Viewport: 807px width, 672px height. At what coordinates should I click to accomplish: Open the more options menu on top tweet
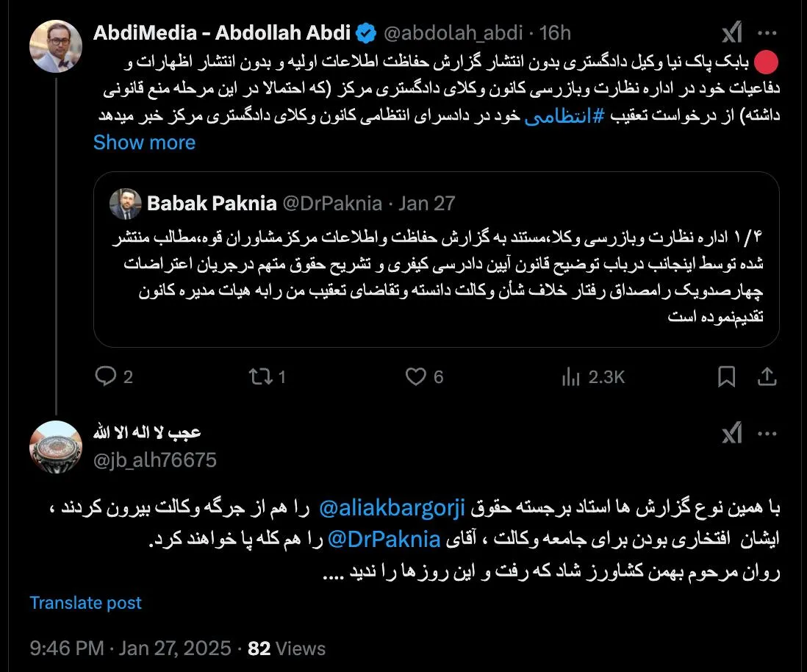pyautogui.click(x=768, y=32)
